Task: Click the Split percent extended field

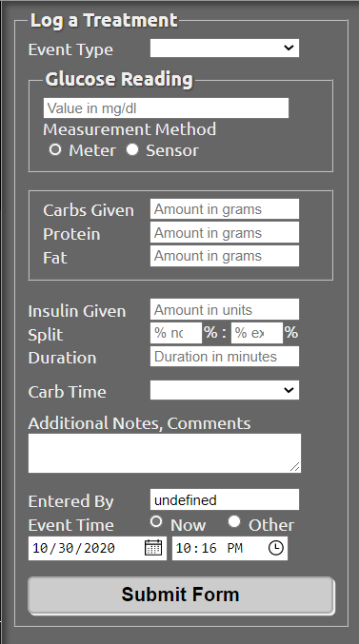Action: tap(257, 333)
